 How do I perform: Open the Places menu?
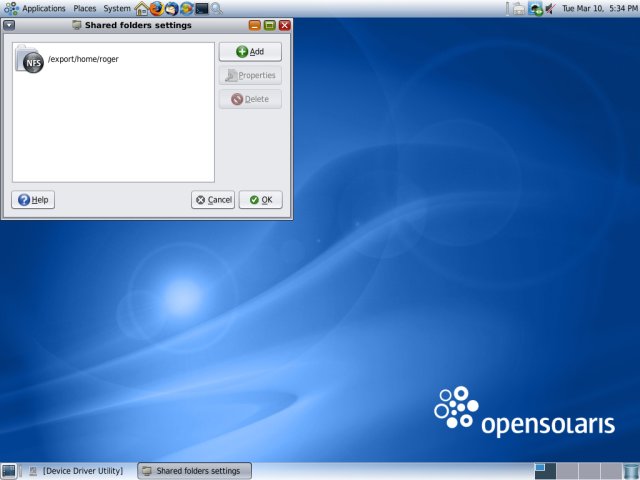coord(84,8)
